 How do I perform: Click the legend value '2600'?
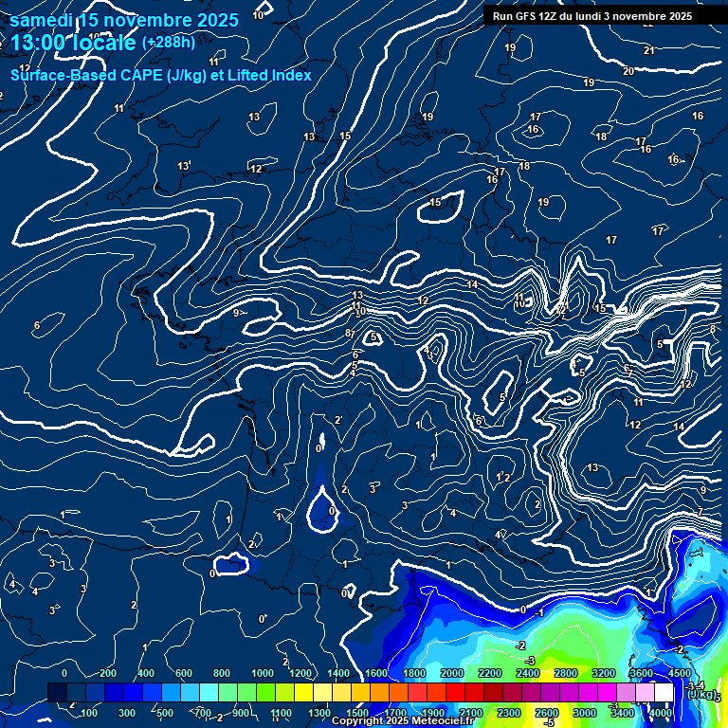point(547,713)
